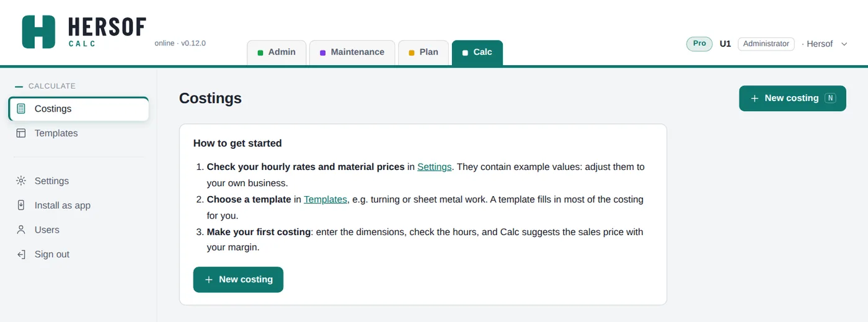Collapse the CALCULATE sidebar section

click(45, 86)
